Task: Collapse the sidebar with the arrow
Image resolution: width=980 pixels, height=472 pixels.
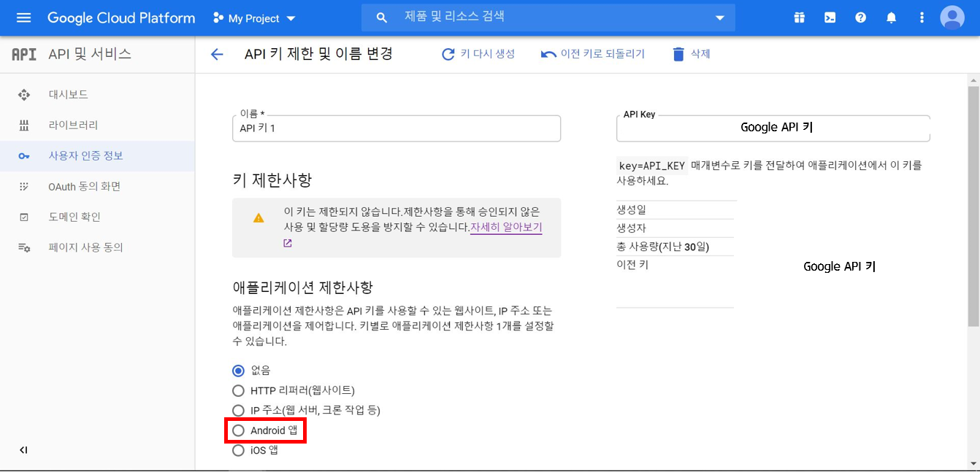Action: (x=23, y=450)
